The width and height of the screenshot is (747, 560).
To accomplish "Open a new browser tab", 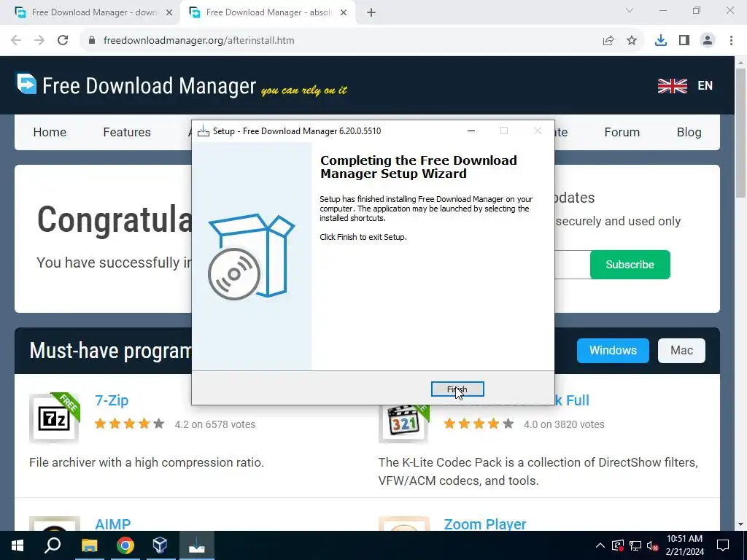I will pyautogui.click(x=371, y=13).
